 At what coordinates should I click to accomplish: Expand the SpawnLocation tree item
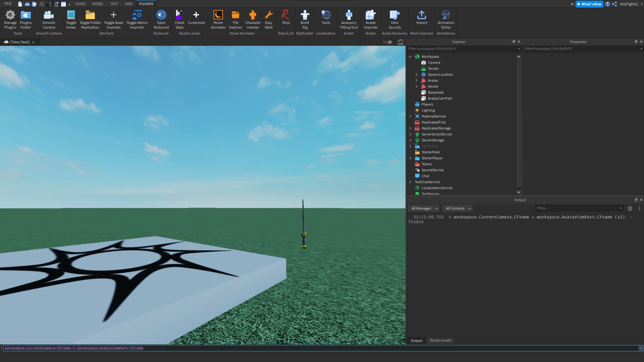point(417,74)
